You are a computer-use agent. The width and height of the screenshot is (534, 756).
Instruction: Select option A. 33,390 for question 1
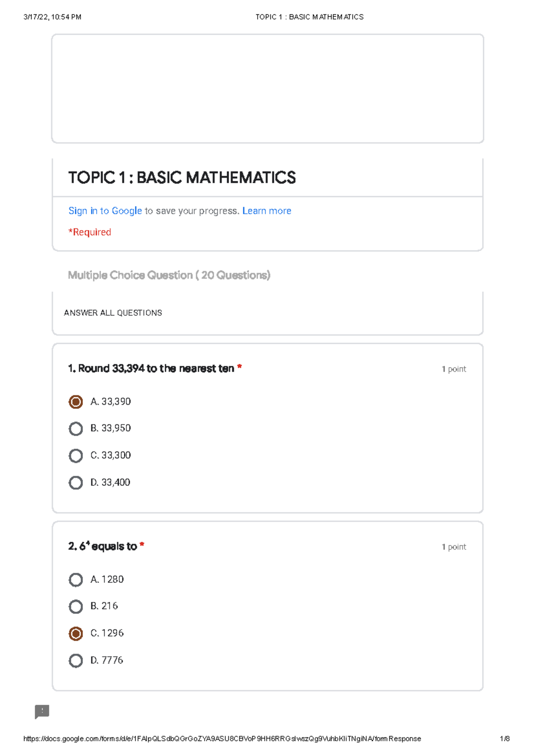(x=76, y=401)
